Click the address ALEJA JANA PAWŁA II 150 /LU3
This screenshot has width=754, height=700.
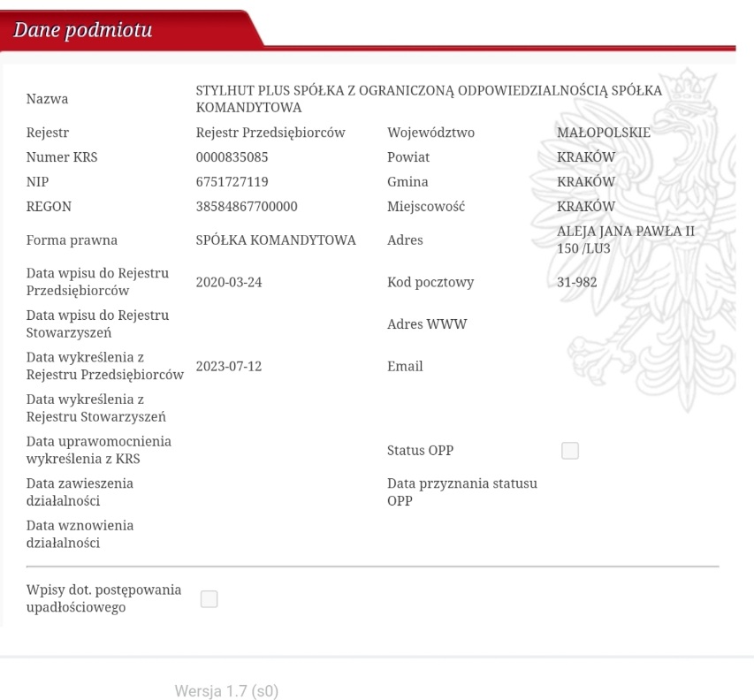coord(626,240)
